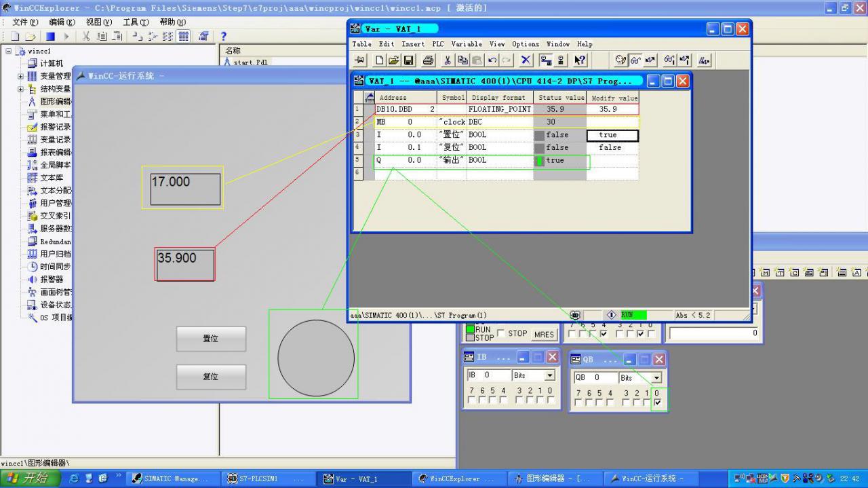Click the Print icon in Var toolbar
This screenshot has width=868, height=488.
[429, 60]
